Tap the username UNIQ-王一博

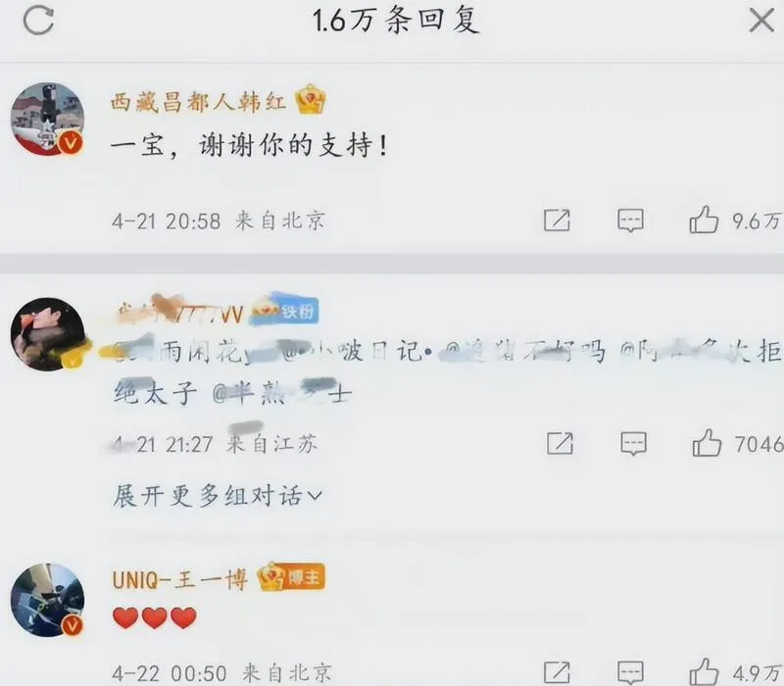180,580
